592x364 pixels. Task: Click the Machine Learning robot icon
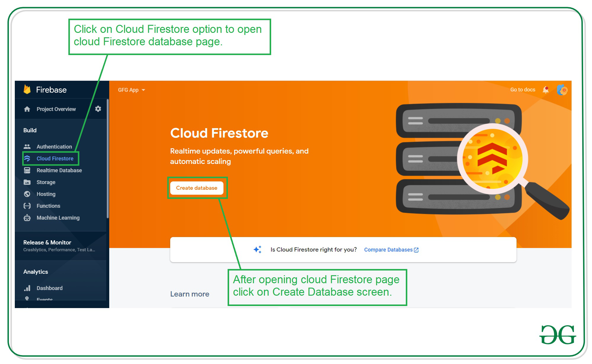[27, 218]
